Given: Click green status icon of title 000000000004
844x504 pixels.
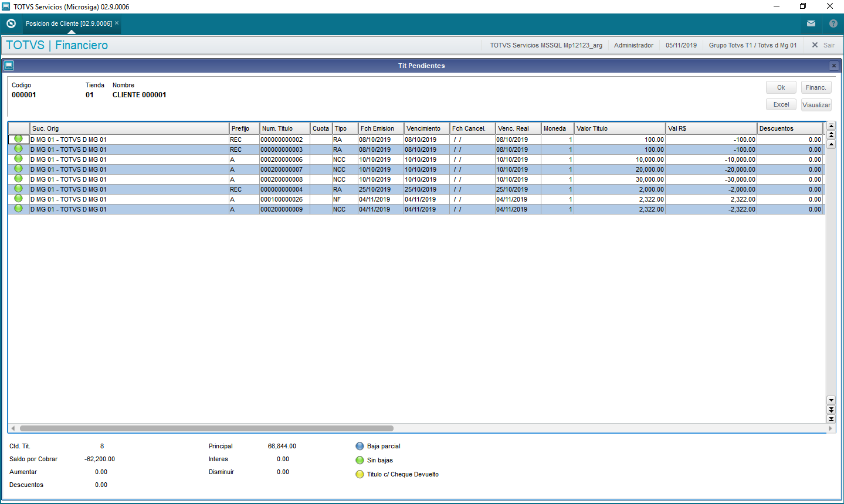Looking at the screenshot, I should (18, 189).
